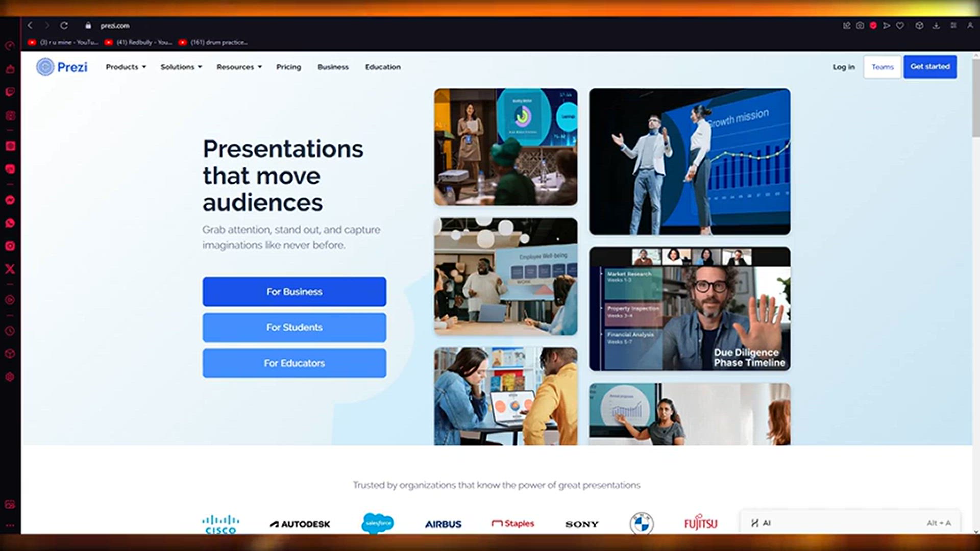Click the edit-page pencil icon in toolbar

[847, 26]
